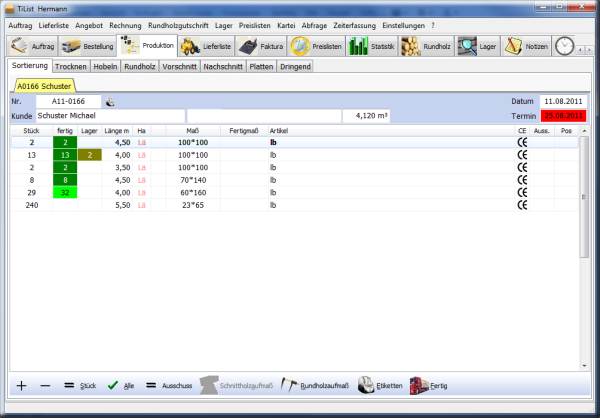Switch to the Sortierung tab
The image size is (600, 418).
(30, 65)
